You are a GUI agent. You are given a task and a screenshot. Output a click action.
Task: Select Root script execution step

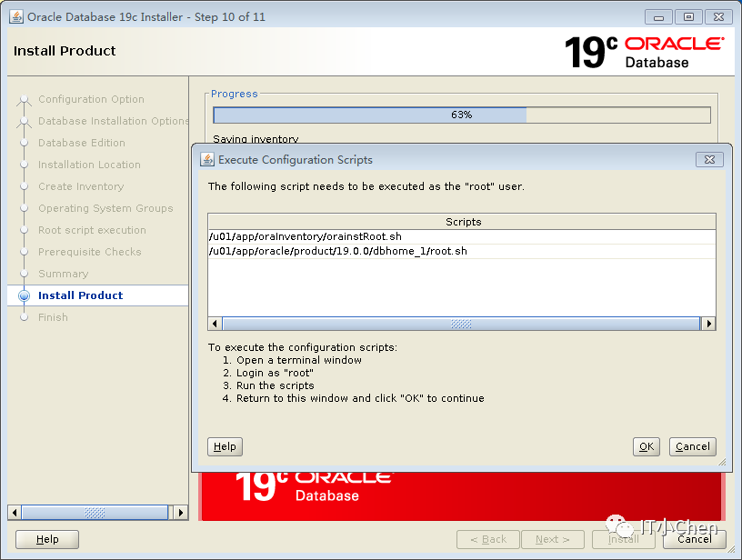pyautogui.click(x=92, y=230)
